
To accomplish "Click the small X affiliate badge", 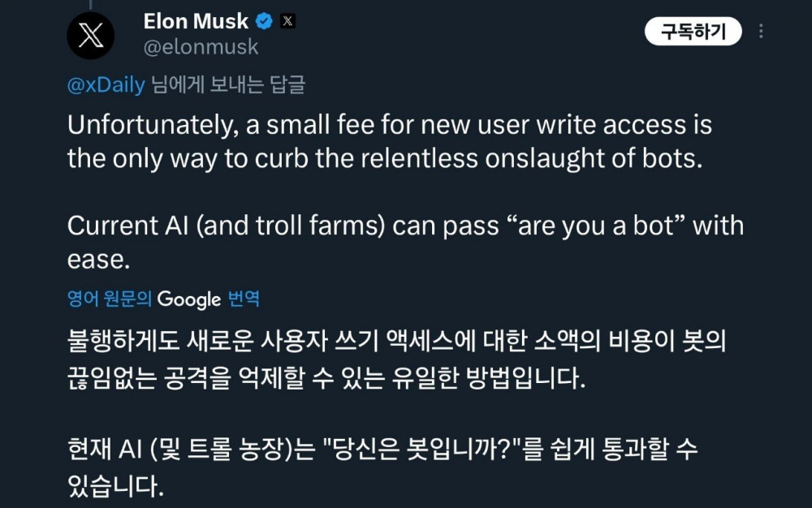I will click(287, 22).
